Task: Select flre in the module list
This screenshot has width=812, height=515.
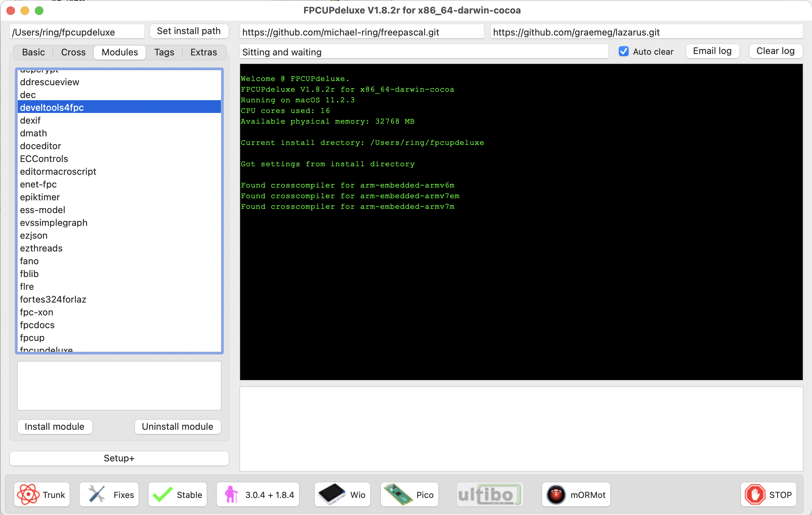Action: coord(119,287)
